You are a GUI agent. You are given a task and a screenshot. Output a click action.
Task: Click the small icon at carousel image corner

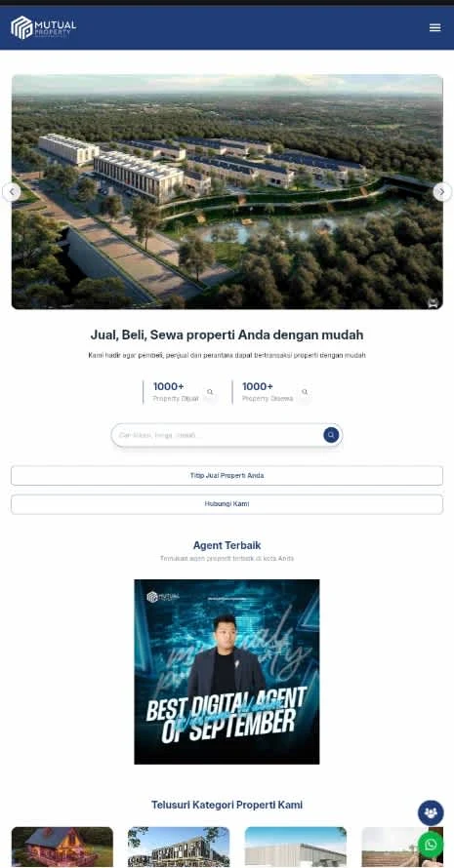click(x=433, y=302)
